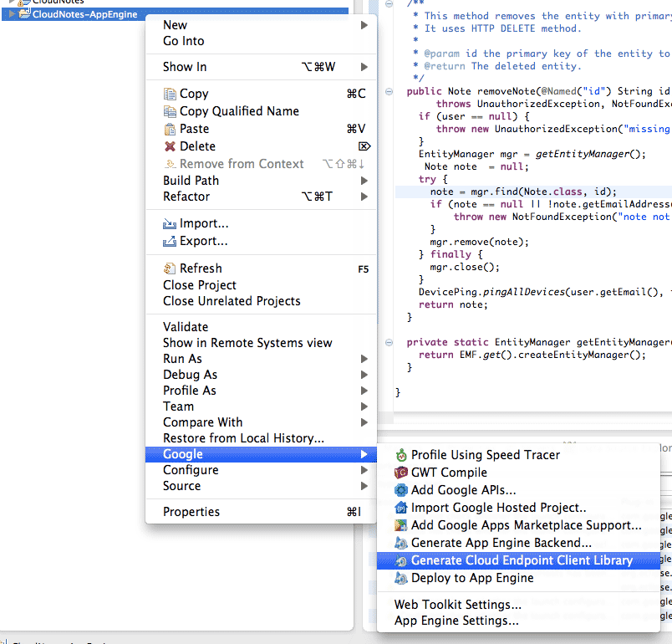Screen dimensions: 672x644
Task: Click the Paste clipboard icon
Action: [171, 129]
